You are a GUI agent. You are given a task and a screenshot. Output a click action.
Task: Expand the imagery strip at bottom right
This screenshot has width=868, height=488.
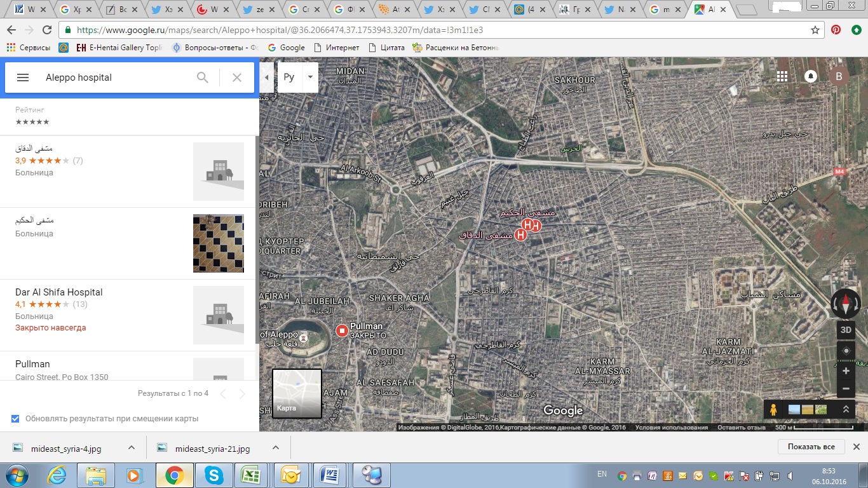point(846,410)
